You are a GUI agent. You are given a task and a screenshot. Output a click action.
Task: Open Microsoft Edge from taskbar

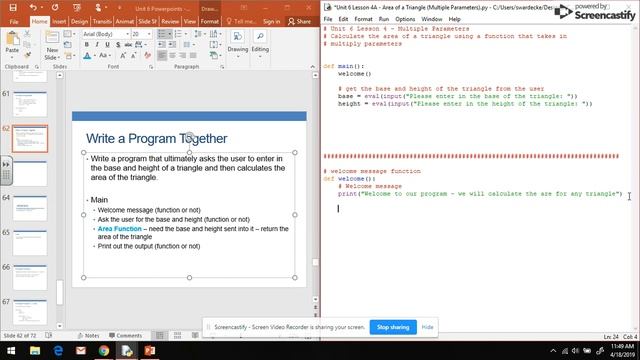pos(58,351)
